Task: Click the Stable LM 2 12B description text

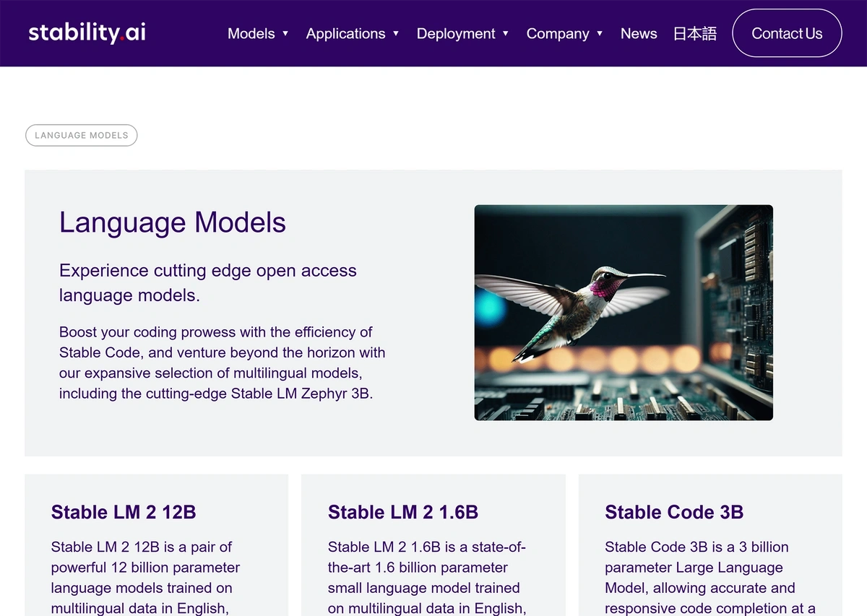Action: (145, 577)
